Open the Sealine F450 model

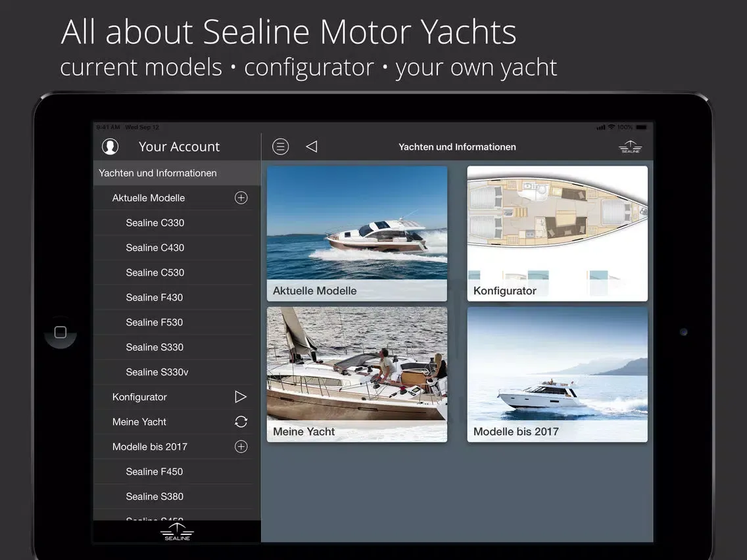(x=178, y=471)
